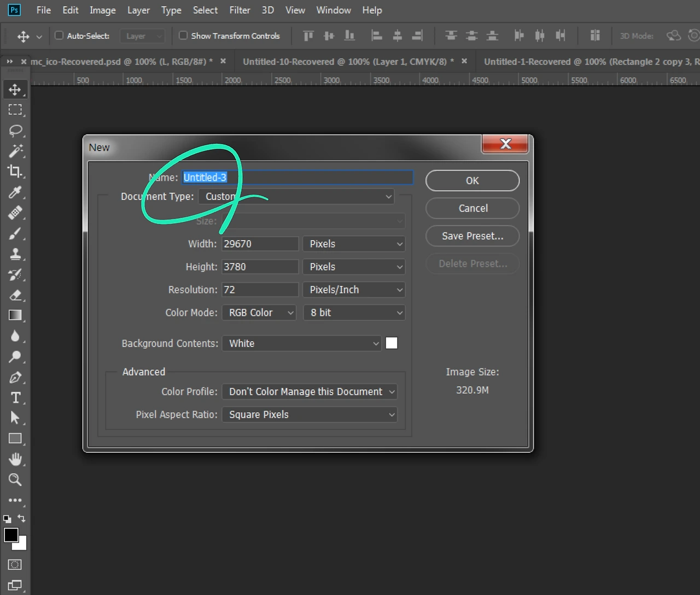Click Align Top Edges in options bar
The height and width of the screenshot is (595, 700).
[308, 36]
